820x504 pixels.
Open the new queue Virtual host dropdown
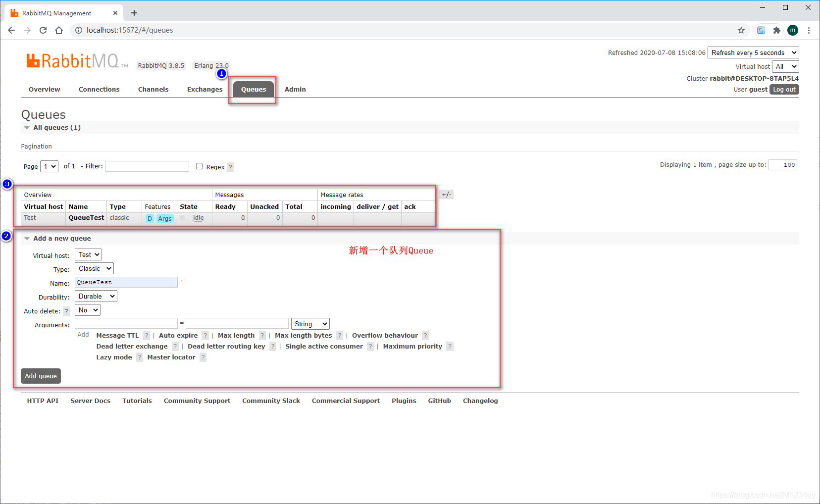point(88,255)
